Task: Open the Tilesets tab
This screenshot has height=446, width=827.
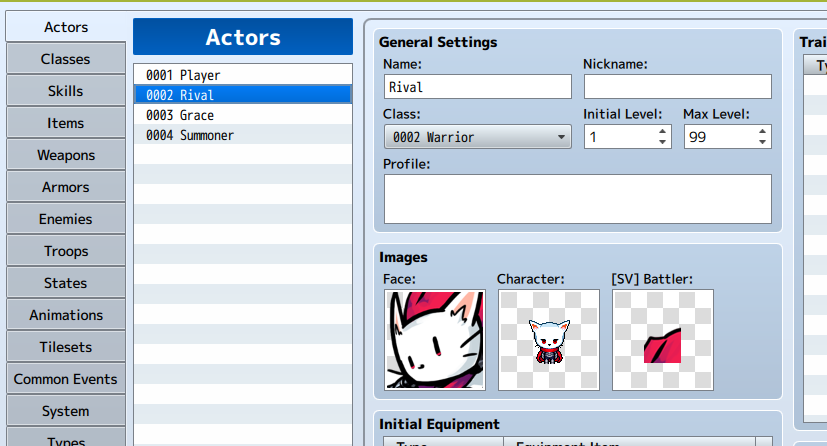Action: (x=66, y=347)
